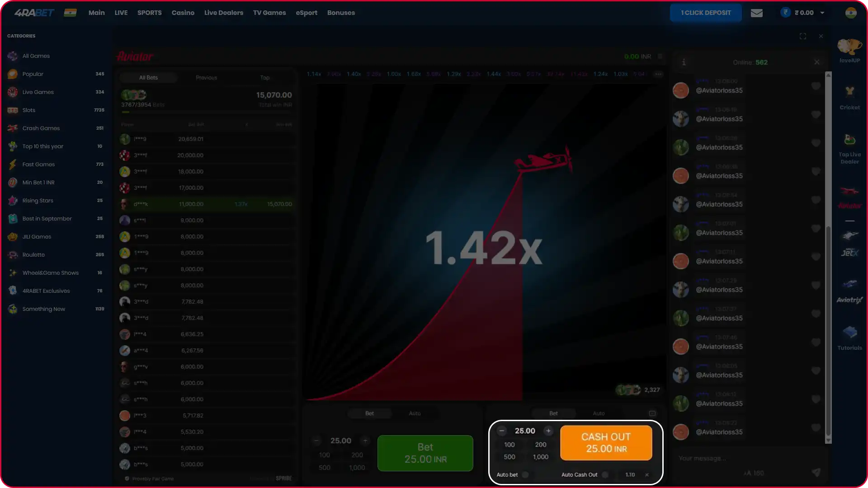Set left panel bet to 200
The height and width of the screenshot is (488, 868).
coord(357,455)
